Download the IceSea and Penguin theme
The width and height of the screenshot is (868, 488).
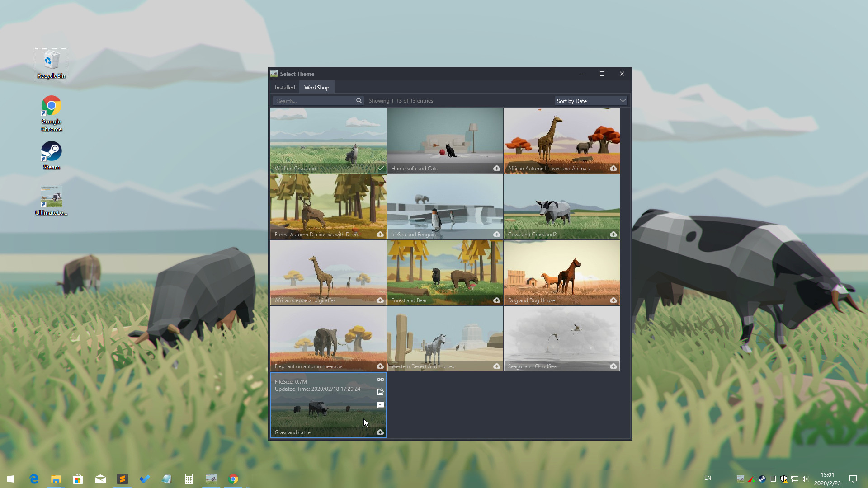coord(496,235)
